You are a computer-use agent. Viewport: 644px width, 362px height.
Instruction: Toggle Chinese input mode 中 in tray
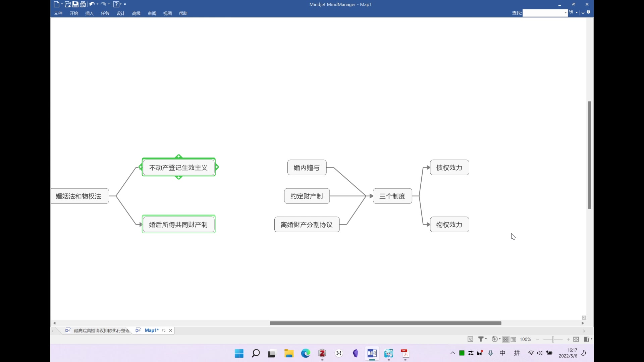point(502,353)
